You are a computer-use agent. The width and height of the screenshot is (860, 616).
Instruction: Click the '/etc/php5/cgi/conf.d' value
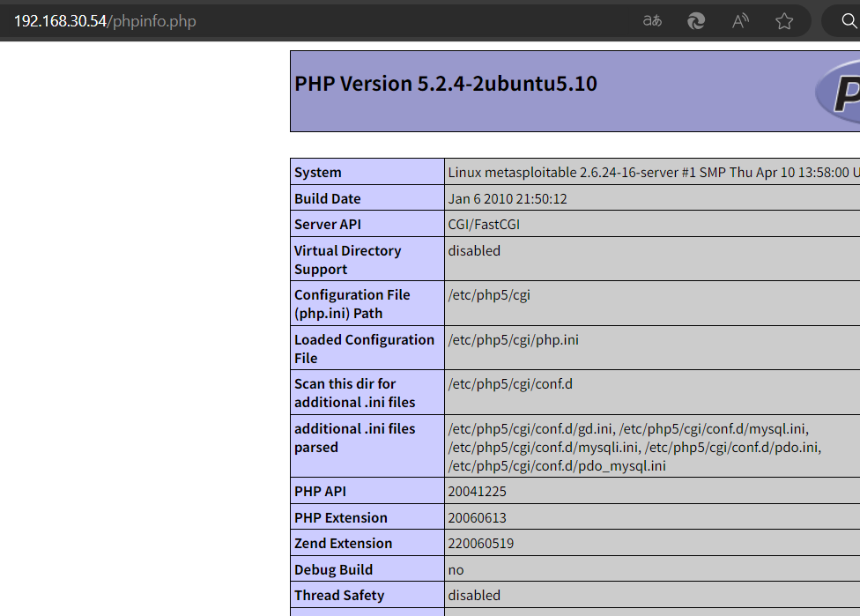pyautogui.click(x=510, y=384)
